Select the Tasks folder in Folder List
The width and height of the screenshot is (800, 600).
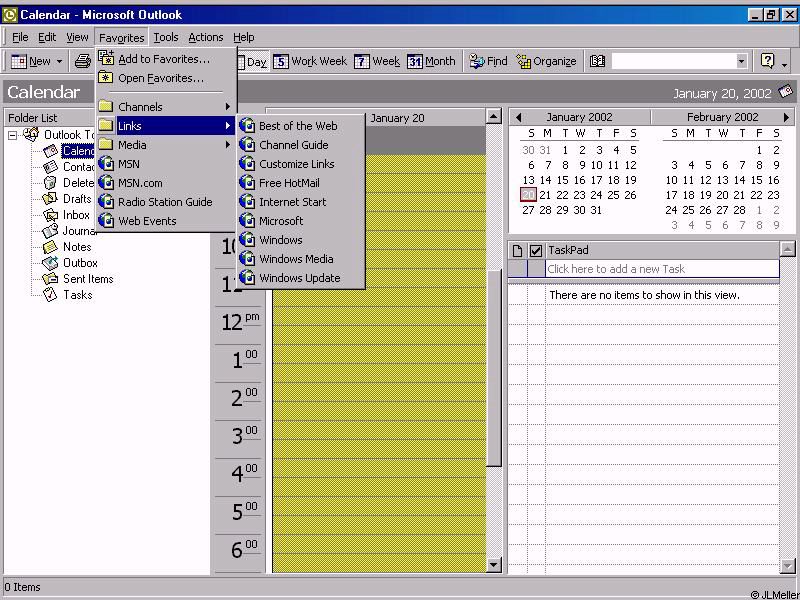pyautogui.click(x=77, y=295)
